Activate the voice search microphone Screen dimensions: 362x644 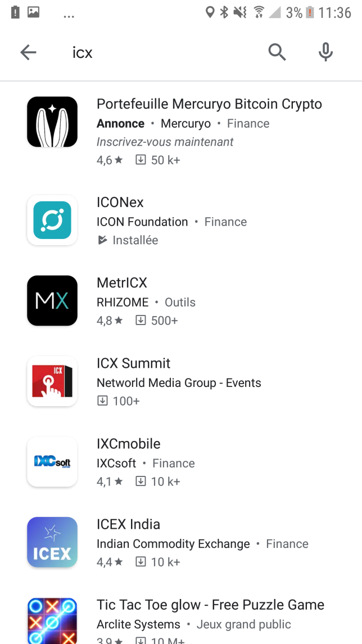pos(326,52)
